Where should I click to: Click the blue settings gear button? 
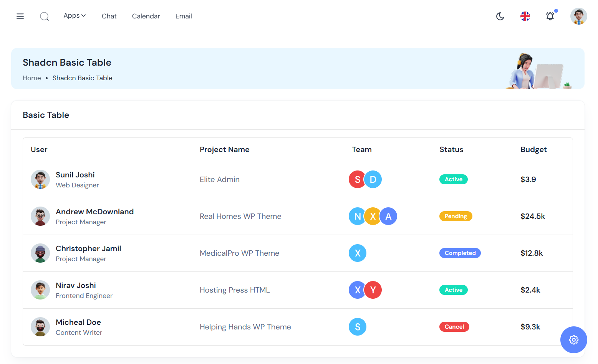573,340
